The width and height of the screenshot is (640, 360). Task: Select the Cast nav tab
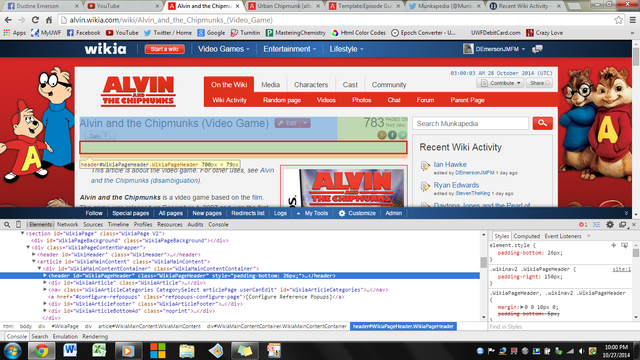[x=350, y=85]
